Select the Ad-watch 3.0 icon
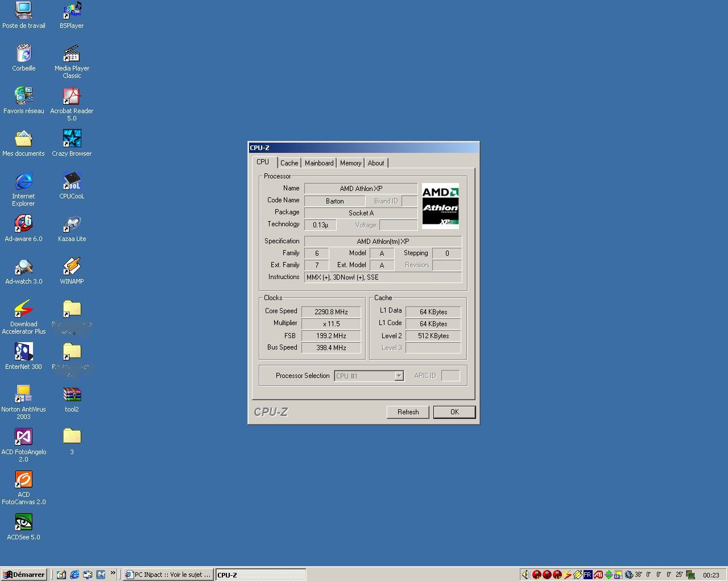Screen dimensions: 728x582 coord(23,271)
